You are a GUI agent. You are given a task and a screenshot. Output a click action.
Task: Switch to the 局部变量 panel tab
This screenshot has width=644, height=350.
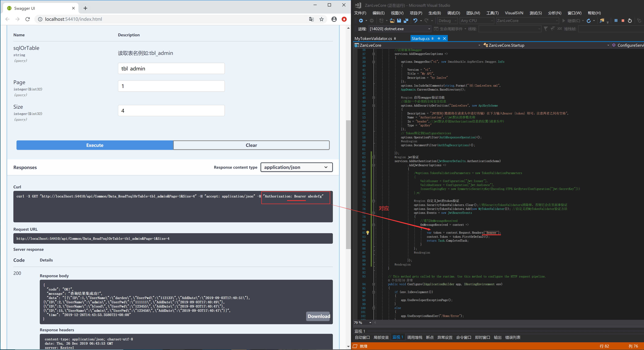[x=381, y=337]
